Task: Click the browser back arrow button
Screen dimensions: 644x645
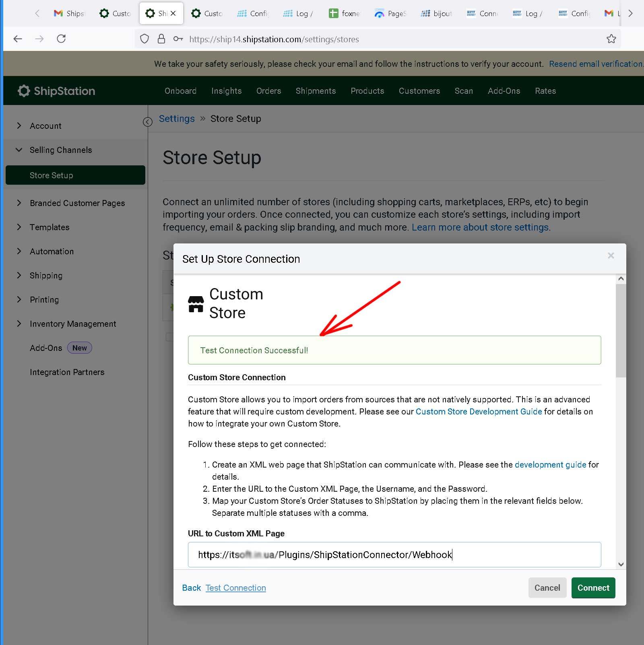Action: (x=18, y=39)
